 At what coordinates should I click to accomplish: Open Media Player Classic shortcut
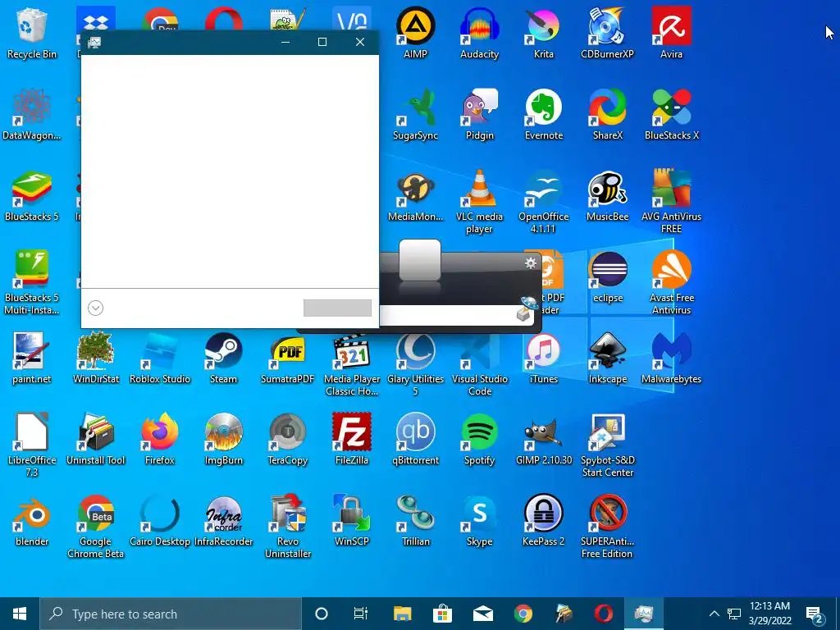coord(351,363)
